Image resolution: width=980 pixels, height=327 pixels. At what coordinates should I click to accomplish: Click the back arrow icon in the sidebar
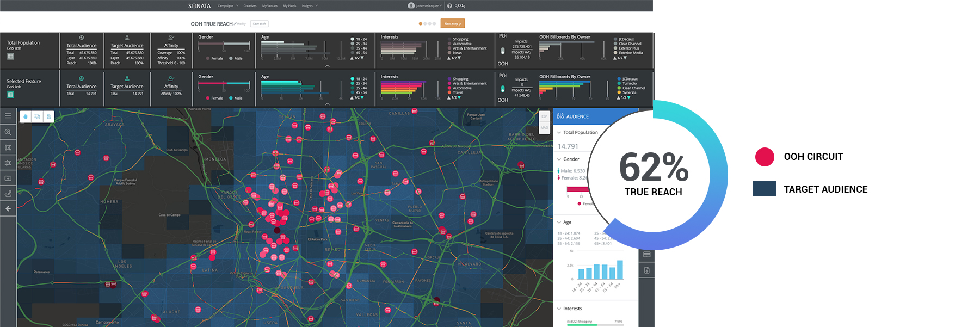(8, 209)
